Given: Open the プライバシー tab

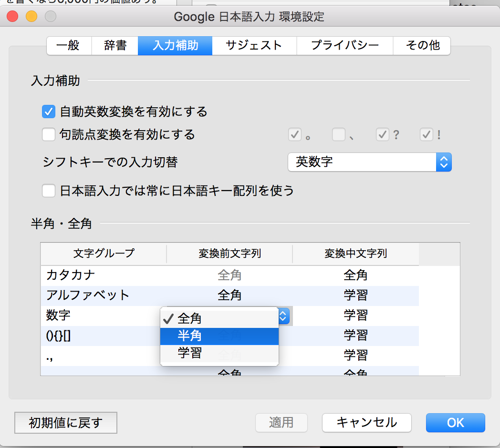Looking at the screenshot, I should [x=345, y=46].
